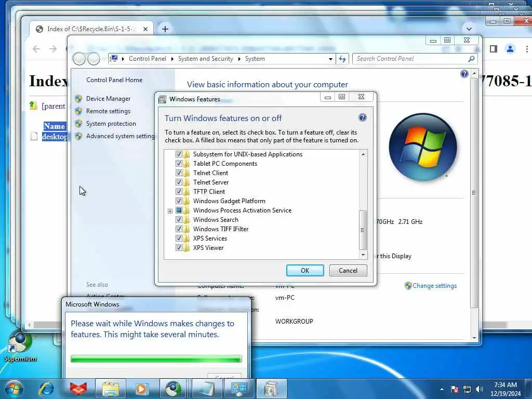Expand Windows Process Activation Service tree node
Image resolution: width=532 pixels, height=399 pixels.
tap(170, 211)
